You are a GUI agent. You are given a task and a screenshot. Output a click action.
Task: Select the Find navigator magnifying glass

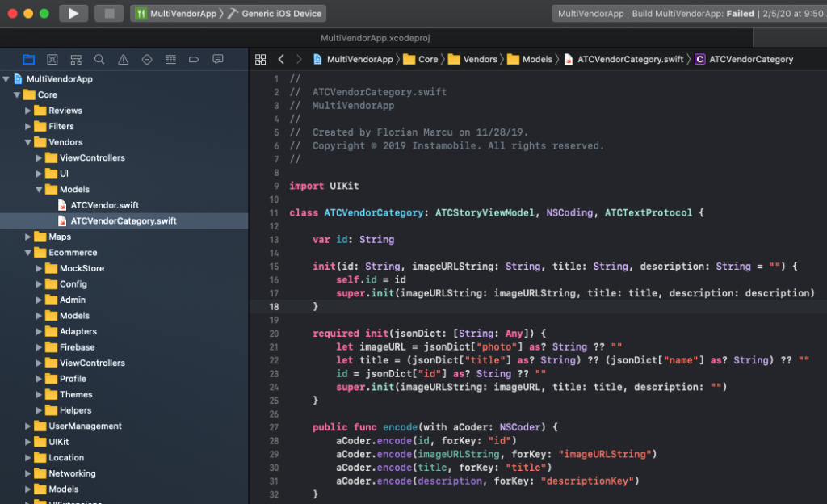[x=99, y=60]
